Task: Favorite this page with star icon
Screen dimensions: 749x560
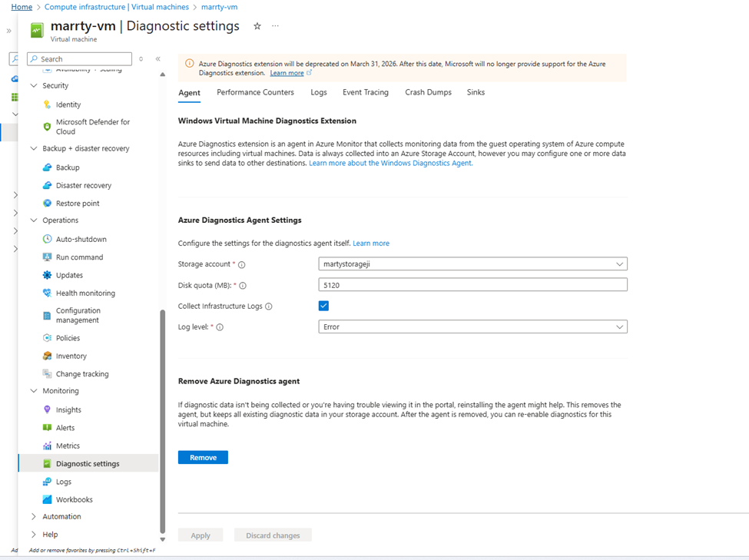Action: coord(257,26)
